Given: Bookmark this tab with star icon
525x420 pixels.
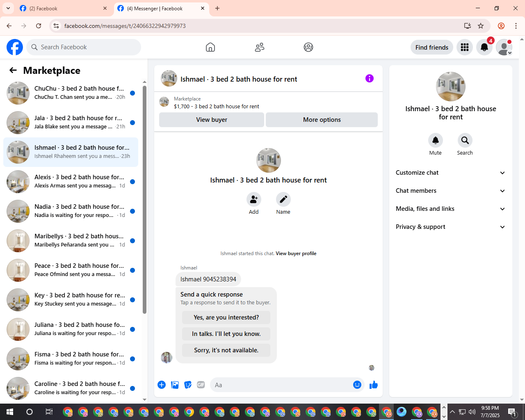Looking at the screenshot, I should pos(481,26).
